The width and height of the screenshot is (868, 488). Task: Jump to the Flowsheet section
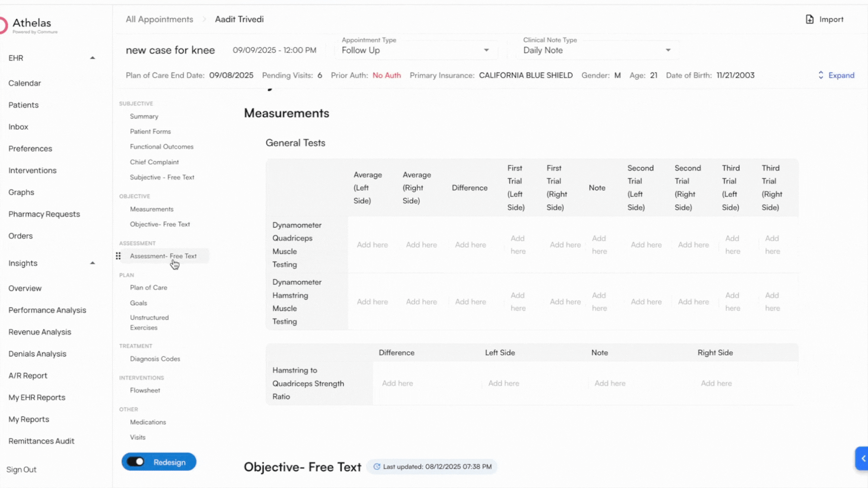click(x=145, y=390)
